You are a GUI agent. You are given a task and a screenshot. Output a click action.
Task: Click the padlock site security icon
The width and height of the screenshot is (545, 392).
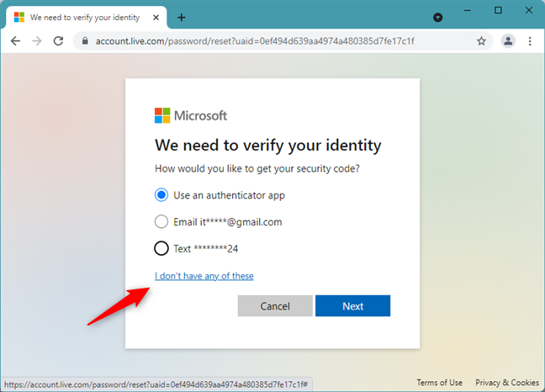pos(85,40)
